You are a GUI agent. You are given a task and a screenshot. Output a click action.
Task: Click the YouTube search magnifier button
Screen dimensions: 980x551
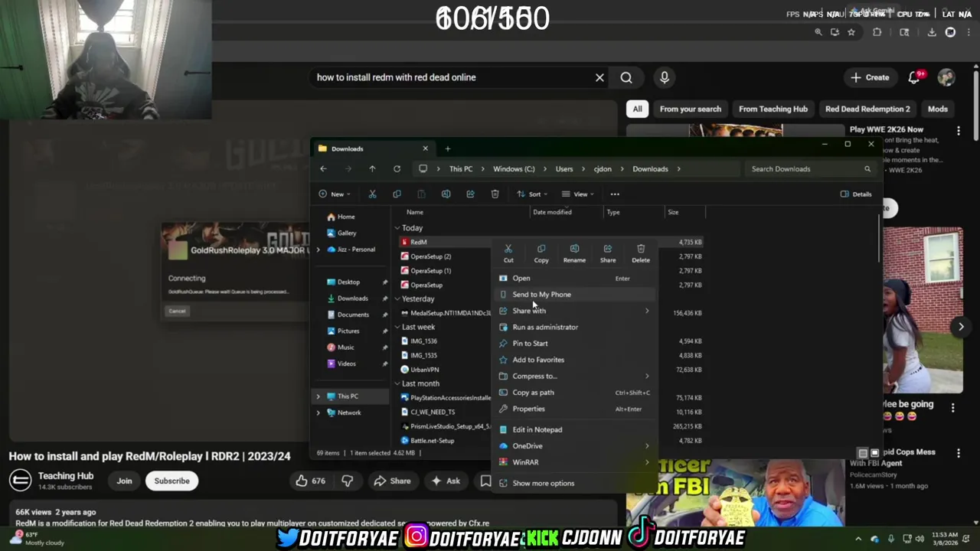pos(626,77)
